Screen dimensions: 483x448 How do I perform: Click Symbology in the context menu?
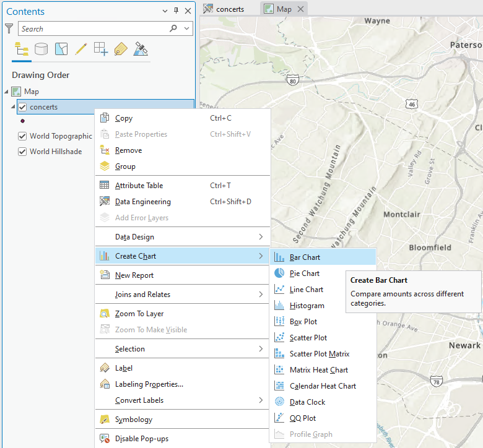coord(133,420)
